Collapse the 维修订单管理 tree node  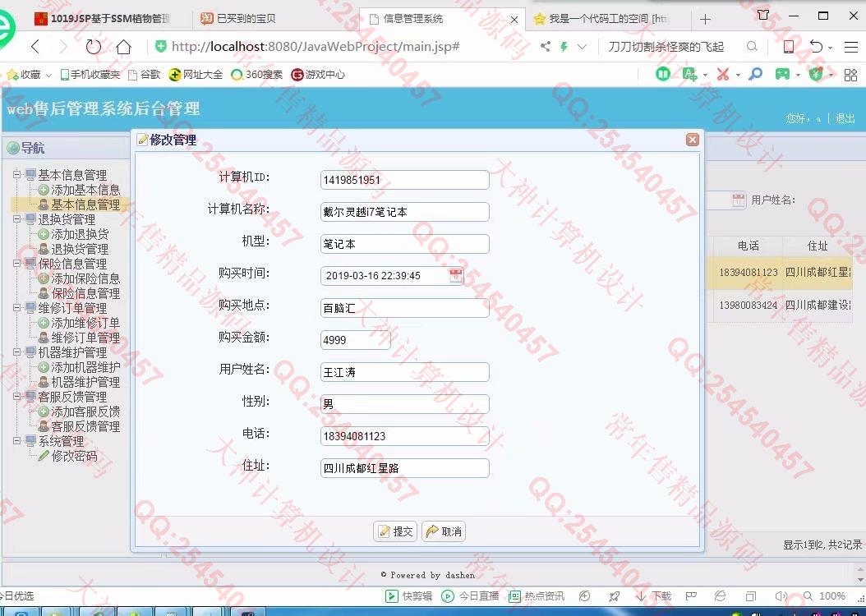click(x=17, y=308)
